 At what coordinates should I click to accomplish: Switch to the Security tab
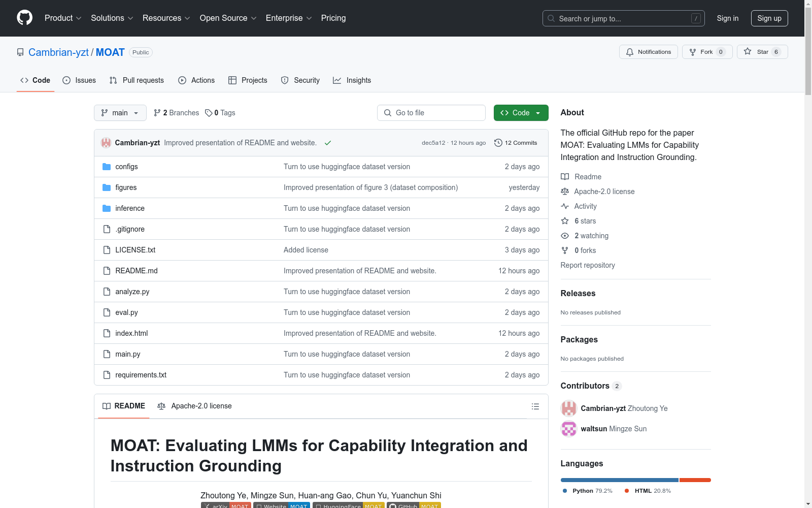click(300, 80)
